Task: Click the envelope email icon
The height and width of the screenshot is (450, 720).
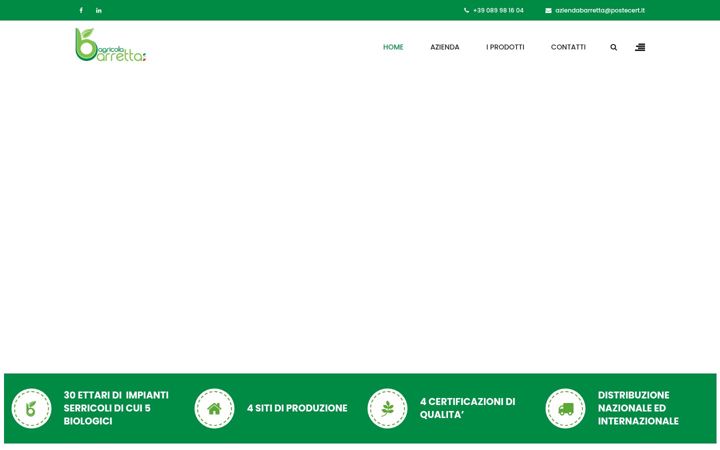Action: point(548,10)
